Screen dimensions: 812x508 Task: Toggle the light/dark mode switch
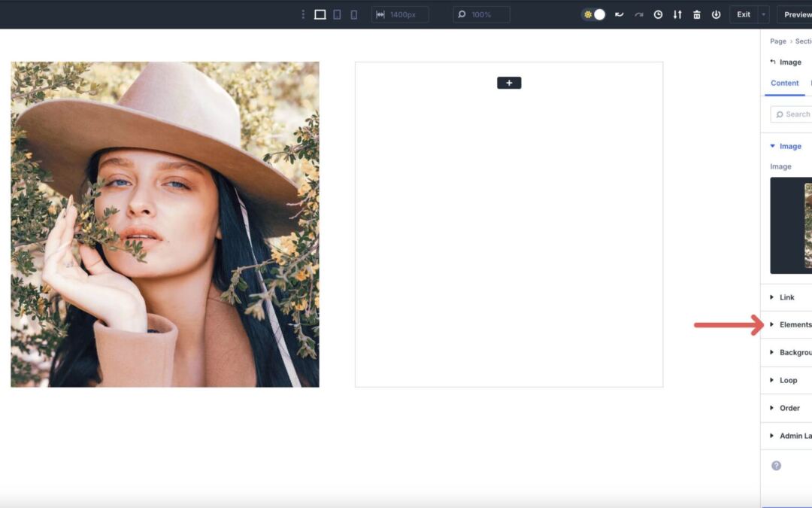[594, 14]
